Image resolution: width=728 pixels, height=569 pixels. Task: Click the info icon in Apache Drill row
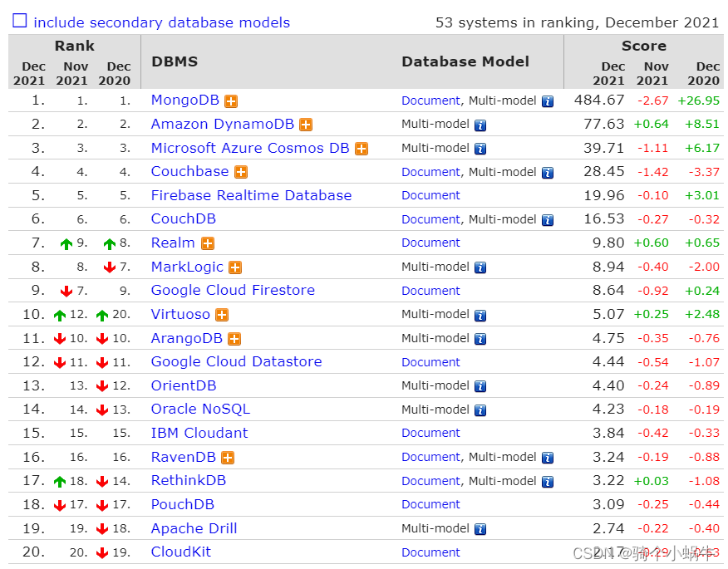(480, 530)
